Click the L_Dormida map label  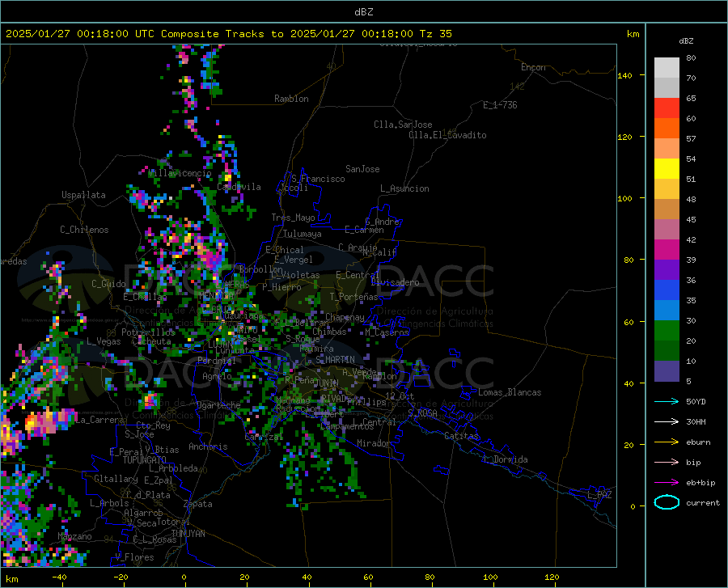[506, 459]
